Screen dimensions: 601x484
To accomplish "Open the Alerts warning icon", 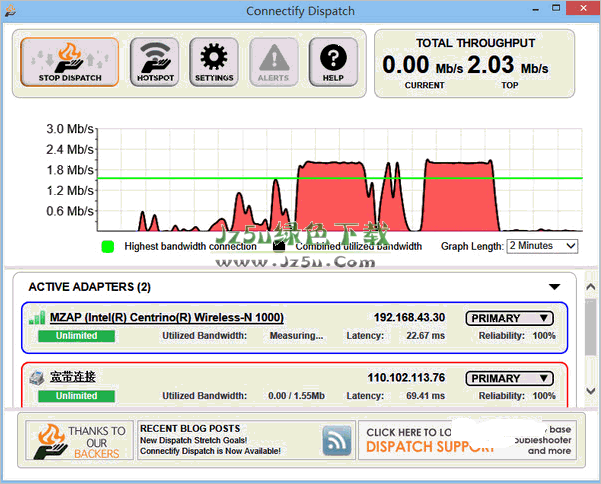I will [273, 62].
